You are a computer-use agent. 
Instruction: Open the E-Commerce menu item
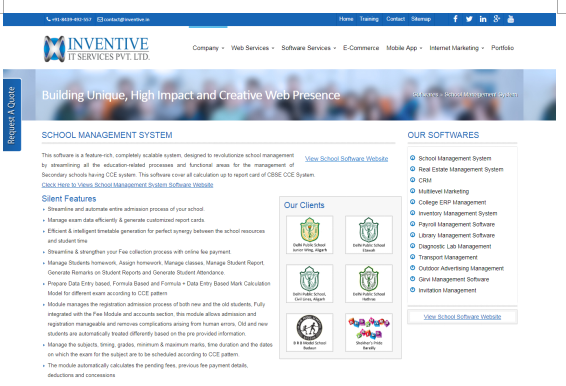361,48
